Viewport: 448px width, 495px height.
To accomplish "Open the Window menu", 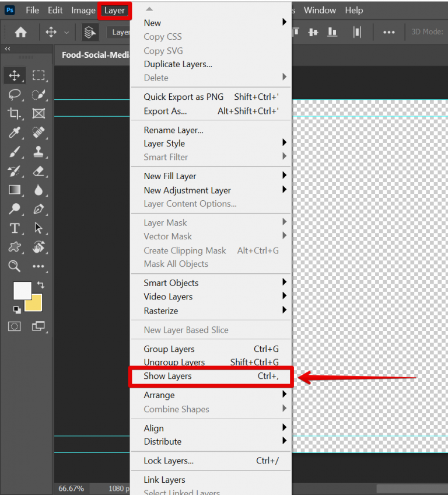I will 320,11.
